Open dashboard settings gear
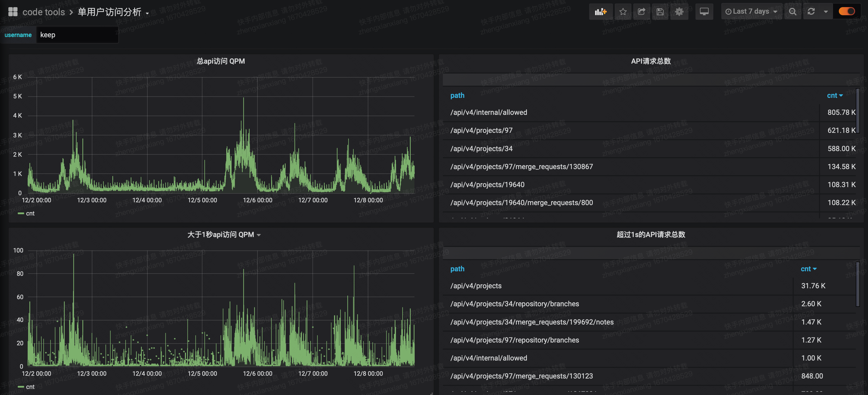 click(x=679, y=12)
